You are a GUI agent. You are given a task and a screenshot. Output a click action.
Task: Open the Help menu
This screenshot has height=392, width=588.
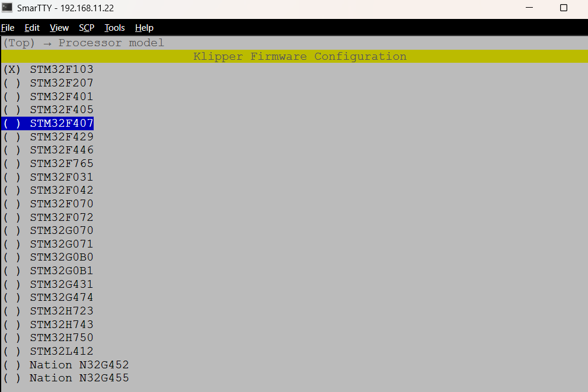[x=144, y=28]
